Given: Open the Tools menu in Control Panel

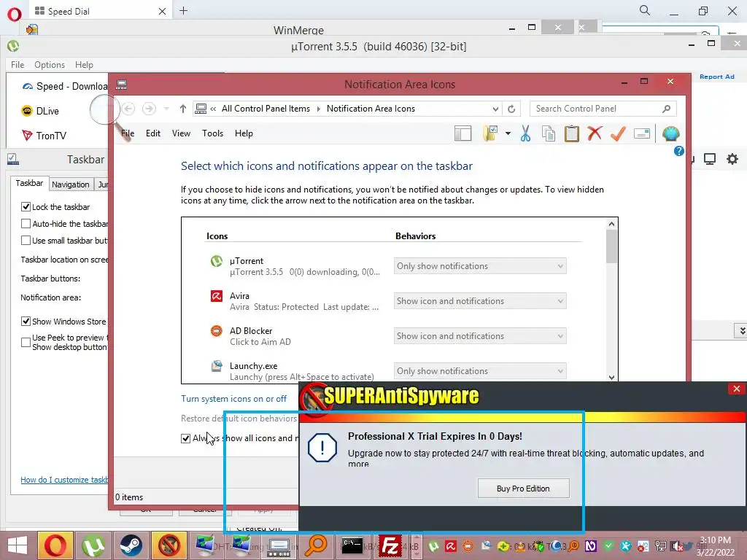Looking at the screenshot, I should (212, 134).
